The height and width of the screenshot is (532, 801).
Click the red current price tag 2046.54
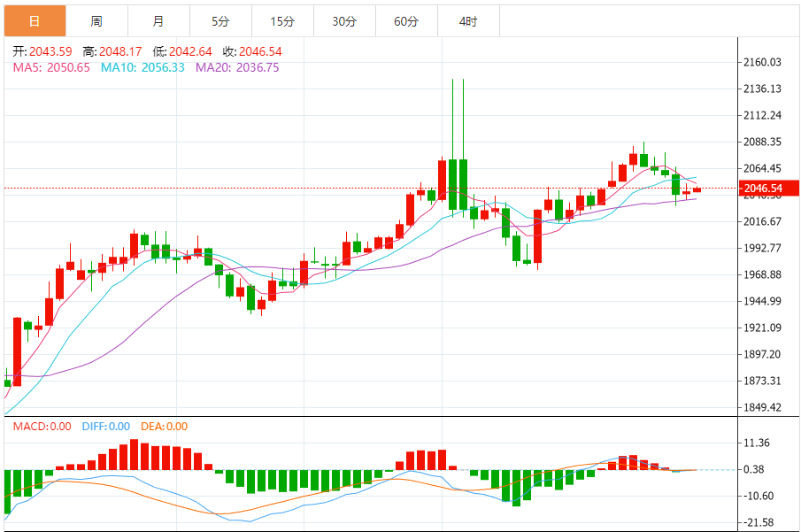(769, 188)
